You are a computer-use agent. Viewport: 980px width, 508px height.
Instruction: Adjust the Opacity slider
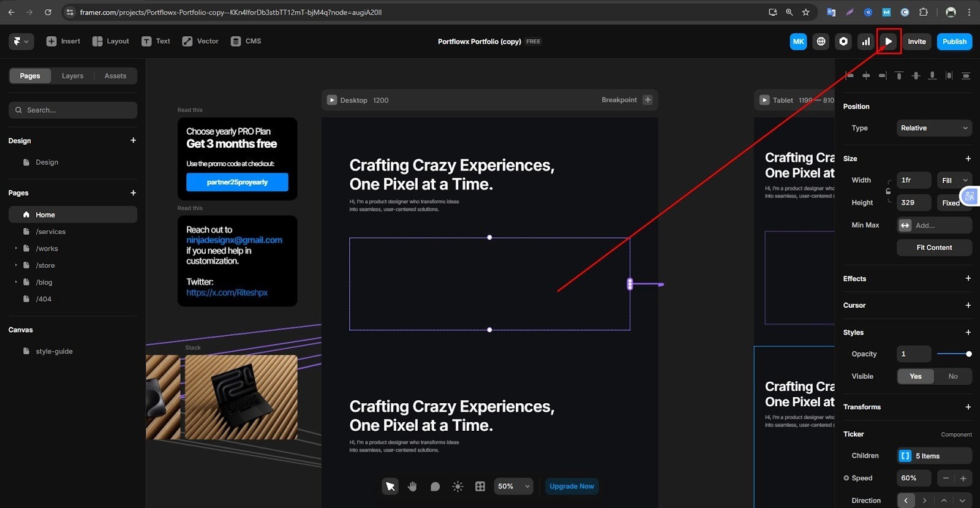coord(954,354)
